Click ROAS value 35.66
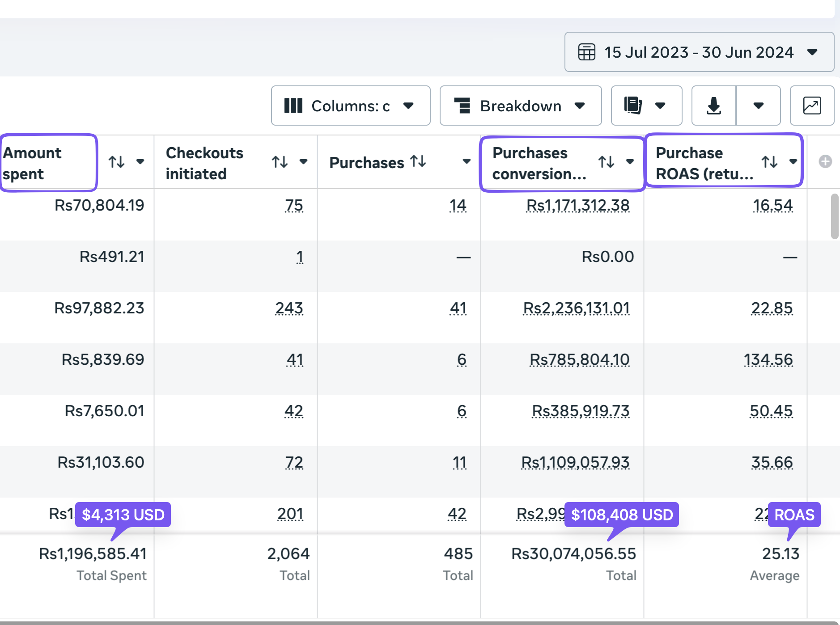 tap(772, 462)
